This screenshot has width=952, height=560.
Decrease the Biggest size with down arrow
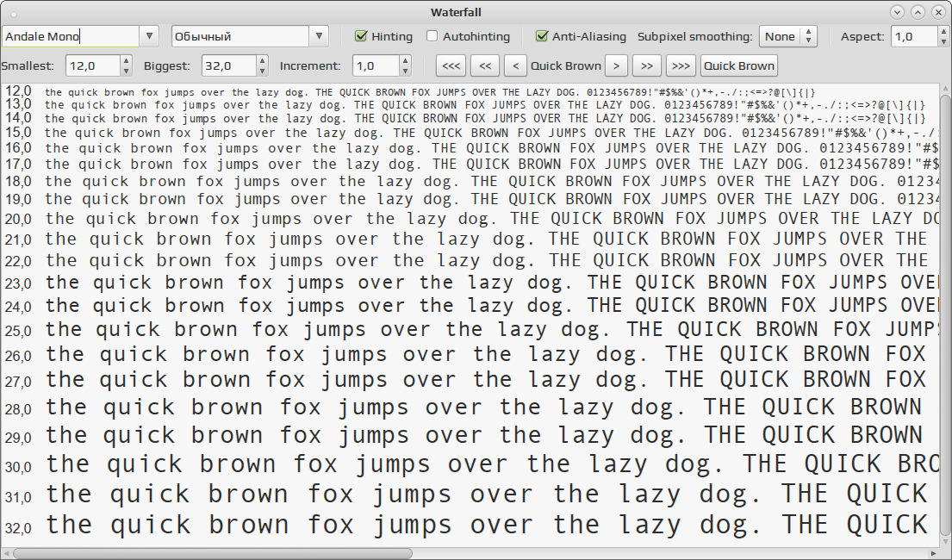point(262,71)
